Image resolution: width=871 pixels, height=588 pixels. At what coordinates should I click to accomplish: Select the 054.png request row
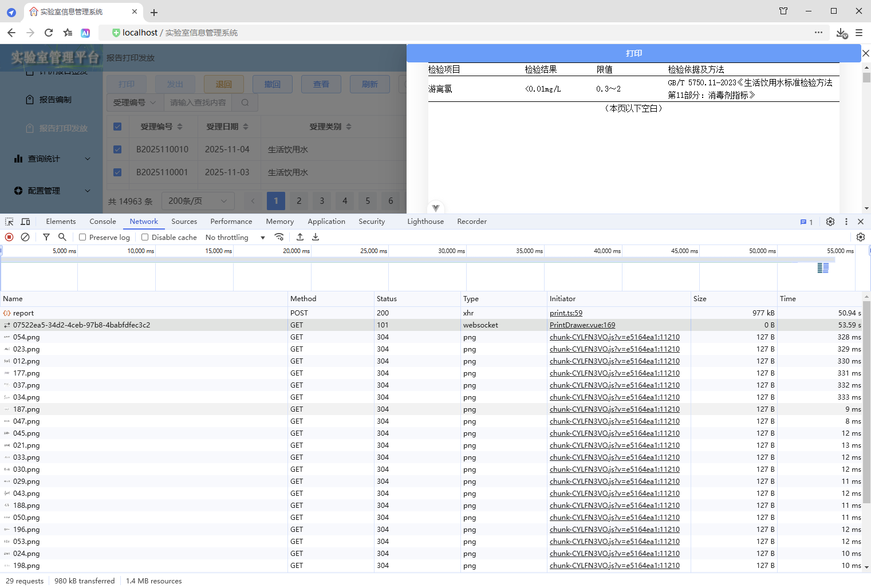click(431, 337)
